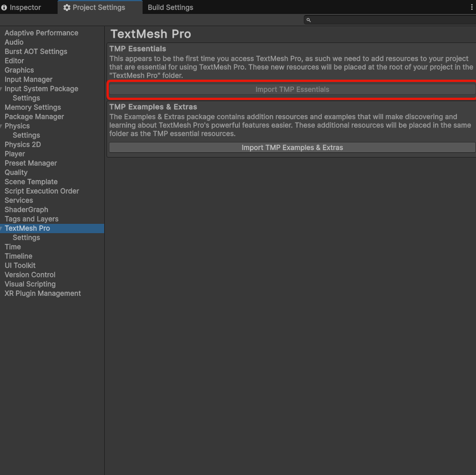Select Tags and Layers
476x475 pixels.
coord(31,219)
